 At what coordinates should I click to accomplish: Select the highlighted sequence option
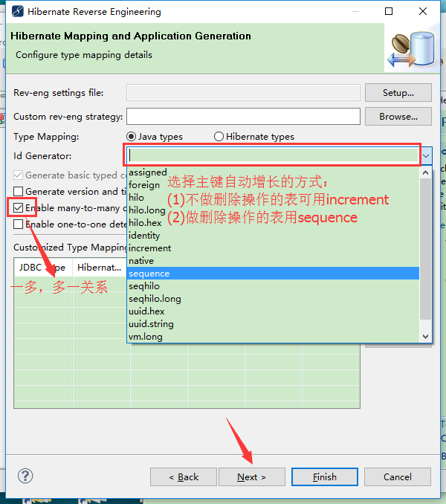(273, 274)
